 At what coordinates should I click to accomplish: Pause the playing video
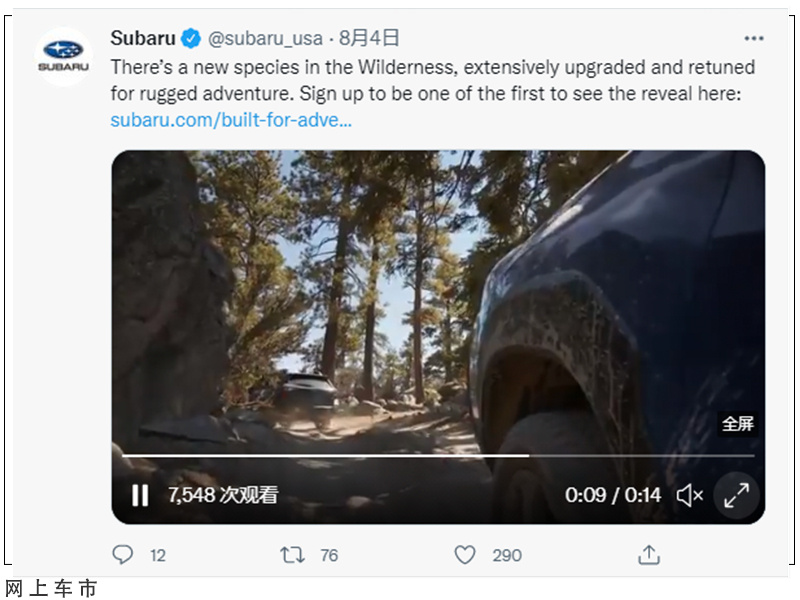[x=140, y=495]
